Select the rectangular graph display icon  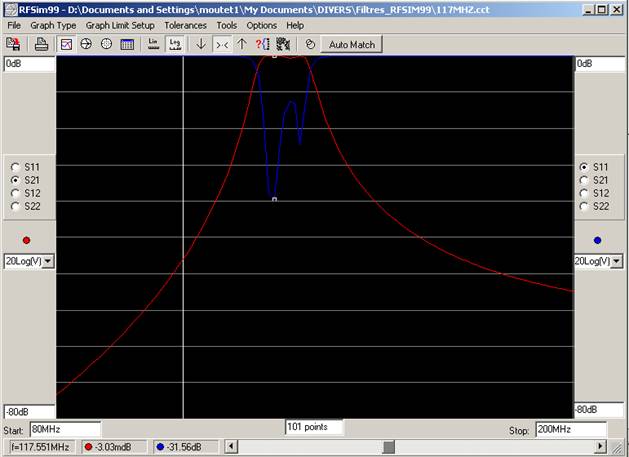pyautogui.click(x=66, y=44)
